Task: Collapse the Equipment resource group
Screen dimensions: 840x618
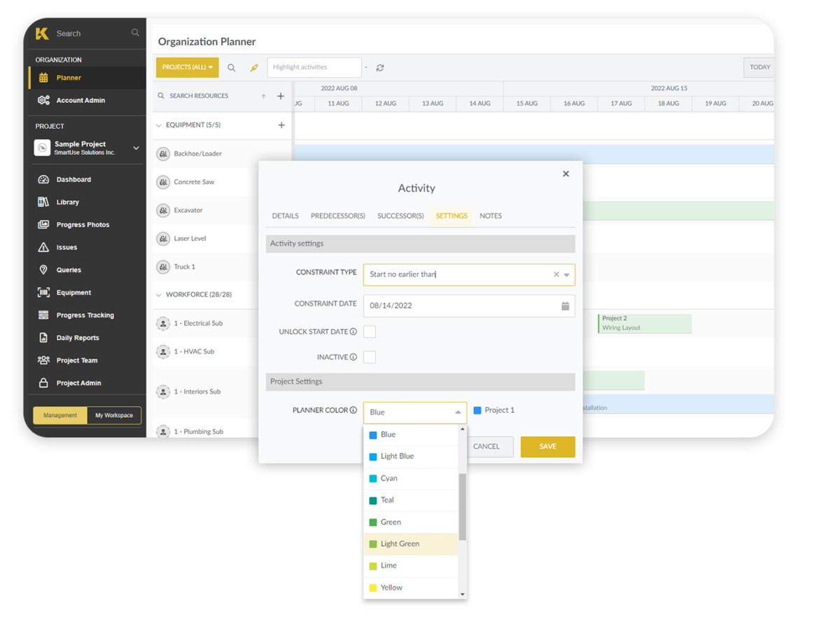Action: pyautogui.click(x=159, y=125)
